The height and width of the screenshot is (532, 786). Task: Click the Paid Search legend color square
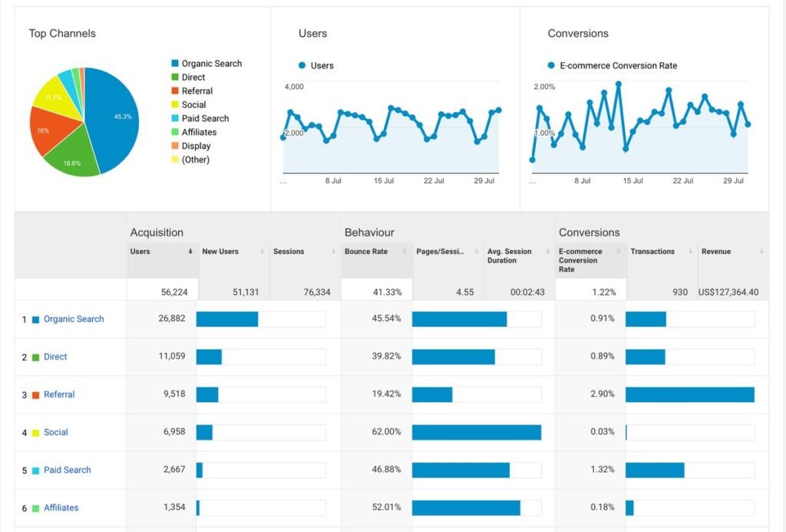[175, 119]
